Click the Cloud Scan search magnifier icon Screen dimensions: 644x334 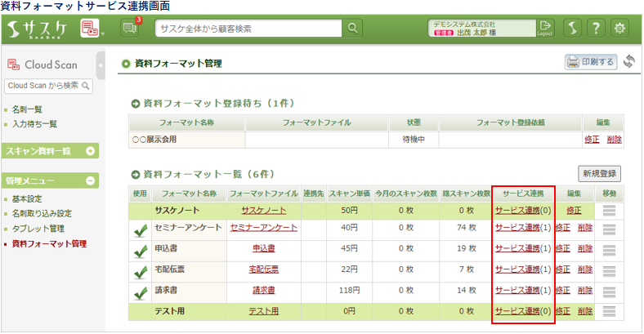tap(86, 86)
